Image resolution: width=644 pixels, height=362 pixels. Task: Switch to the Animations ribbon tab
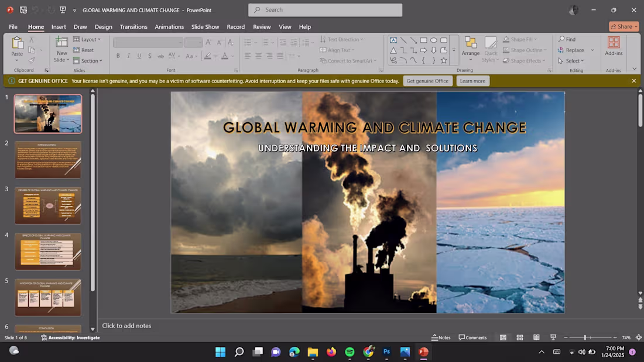(169, 27)
